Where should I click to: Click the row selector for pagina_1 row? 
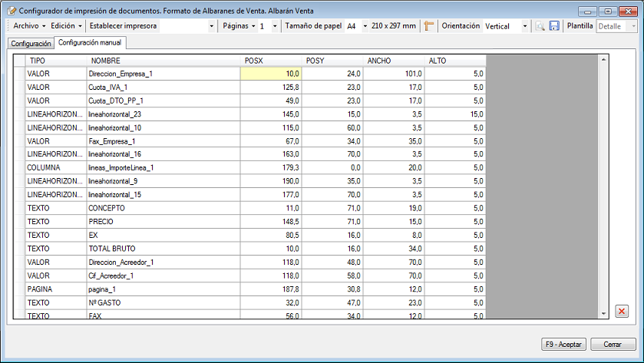(19, 289)
